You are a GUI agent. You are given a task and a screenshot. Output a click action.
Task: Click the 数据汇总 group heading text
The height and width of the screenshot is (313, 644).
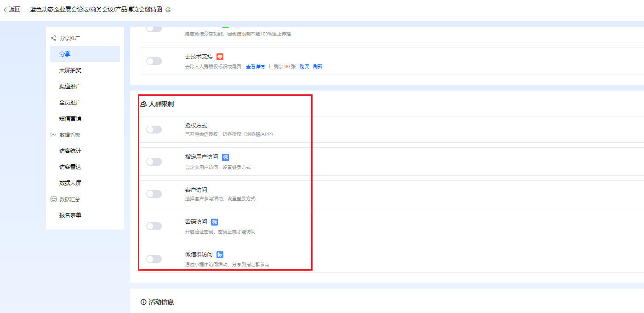tap(70, 199)
